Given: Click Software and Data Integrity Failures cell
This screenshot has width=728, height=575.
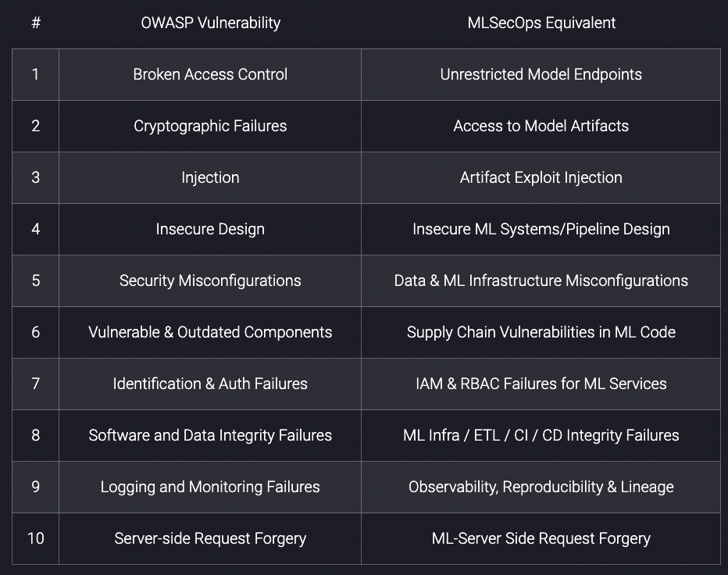Looking at the screenshot, I should 210,435.
